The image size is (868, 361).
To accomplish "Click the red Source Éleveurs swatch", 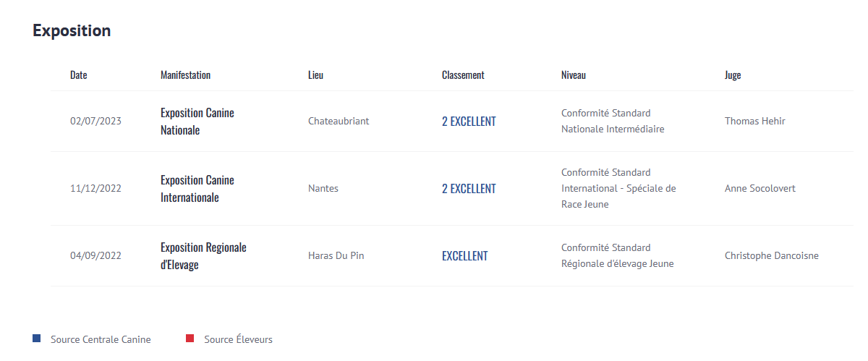I will (x=190, y=339).
